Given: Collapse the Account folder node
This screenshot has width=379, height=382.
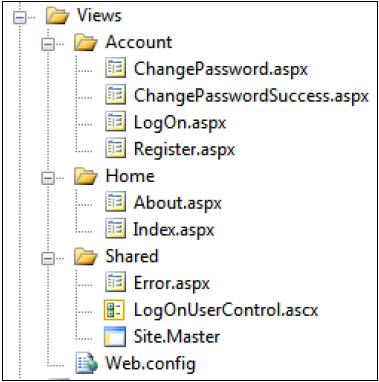Looking at the screenshot, I should point(48,44).
